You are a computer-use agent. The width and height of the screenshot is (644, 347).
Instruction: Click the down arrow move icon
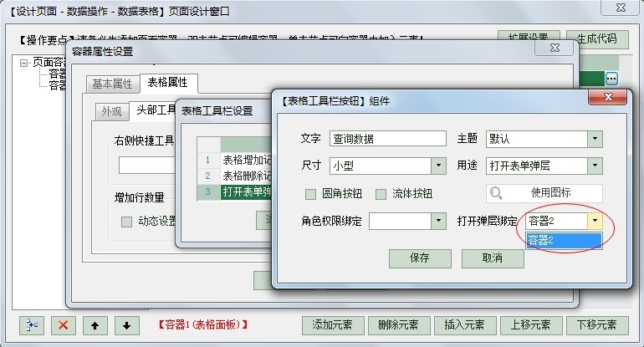125,324
